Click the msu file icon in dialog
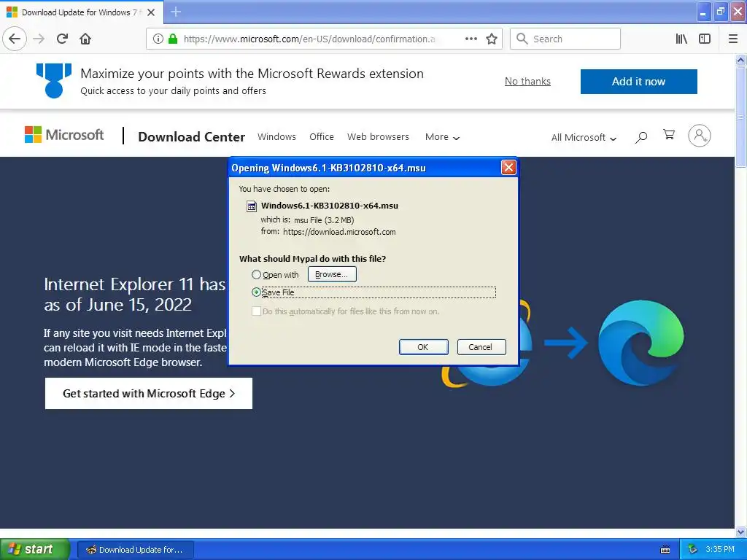This screenshot has width=747, height=560. (x=251, y=206)
